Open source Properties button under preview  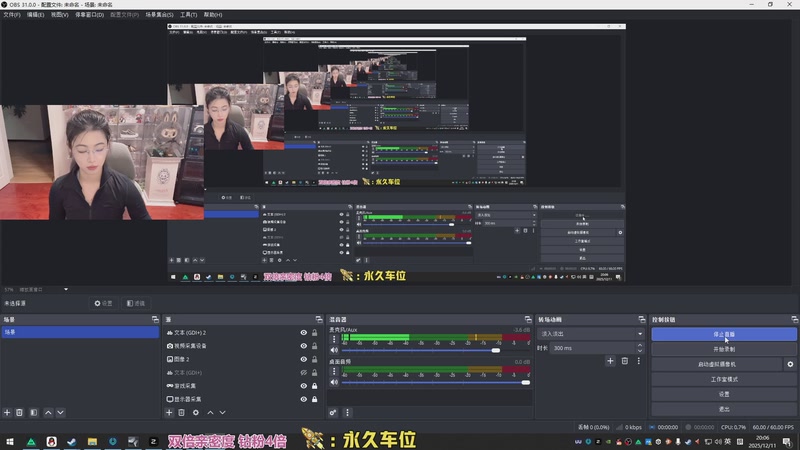tap(104, 303)
